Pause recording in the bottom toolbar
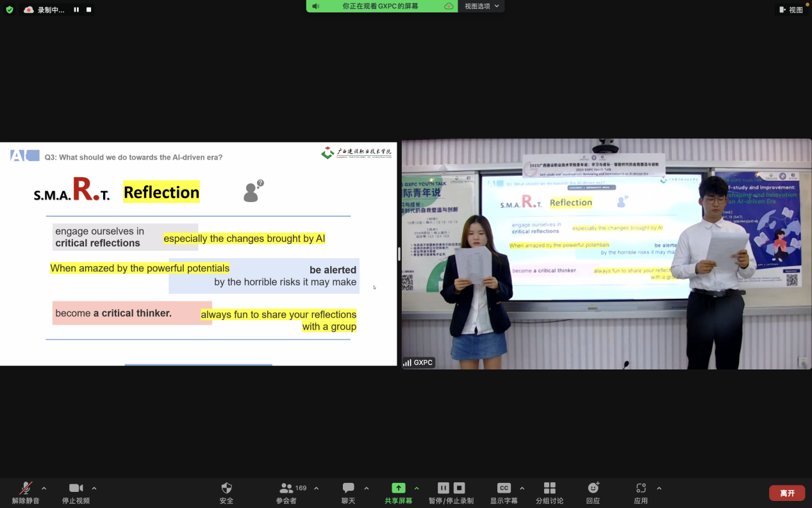The height and width of the screenshot is (508, 812). (443, 488)
